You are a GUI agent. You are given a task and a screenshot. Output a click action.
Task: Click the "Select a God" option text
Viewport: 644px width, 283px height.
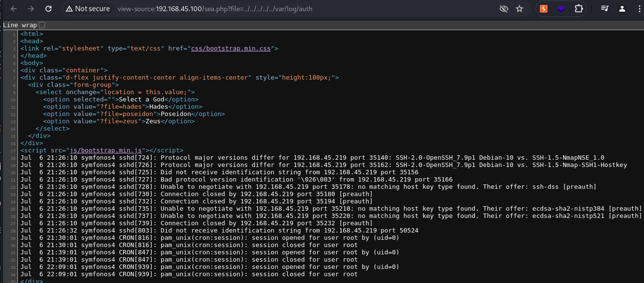(141, 100)
